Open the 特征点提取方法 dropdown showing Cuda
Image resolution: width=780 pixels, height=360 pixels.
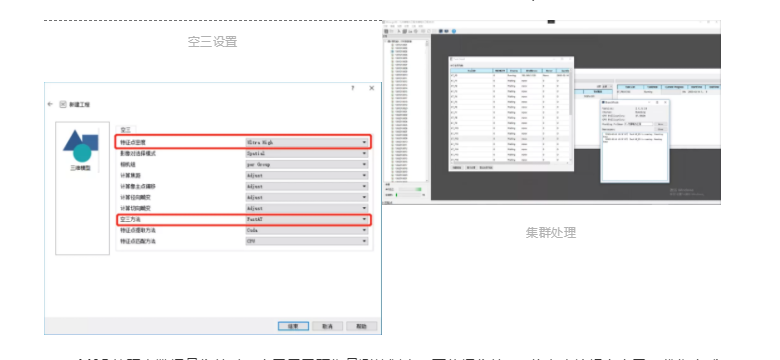(x=307, y=230)
